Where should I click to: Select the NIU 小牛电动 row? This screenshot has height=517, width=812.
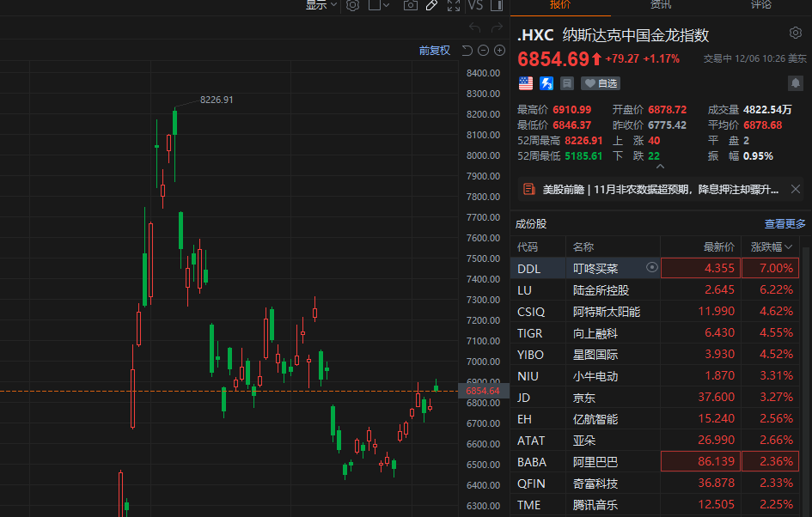pos(655,375)
